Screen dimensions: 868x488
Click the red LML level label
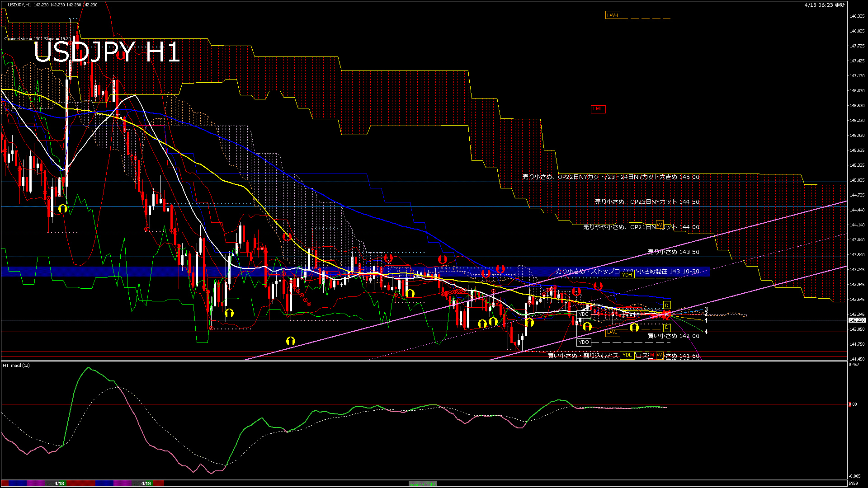[598, 109]
